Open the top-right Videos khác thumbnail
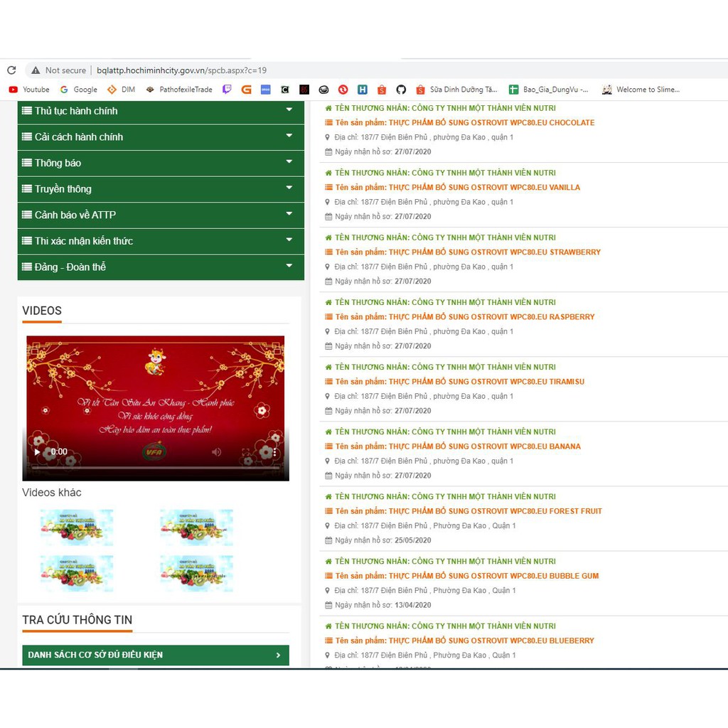The height and width of the screenshot is (728, 728). (196, 528)
